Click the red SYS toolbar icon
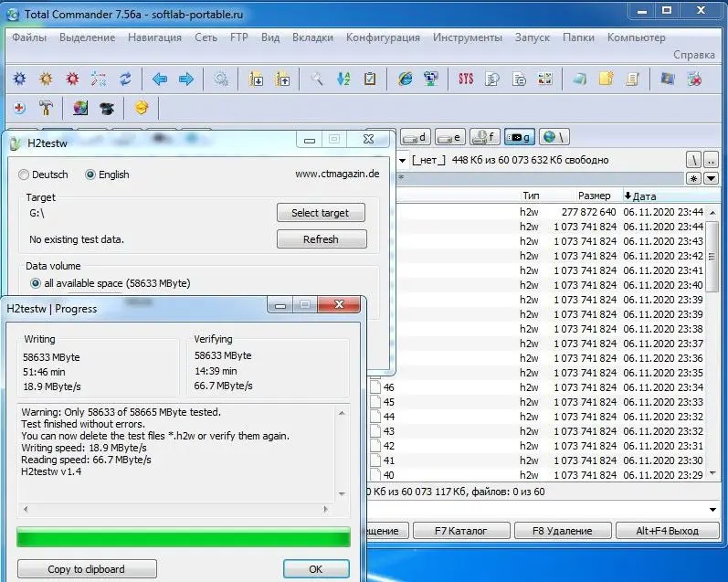 pos(466,79)
